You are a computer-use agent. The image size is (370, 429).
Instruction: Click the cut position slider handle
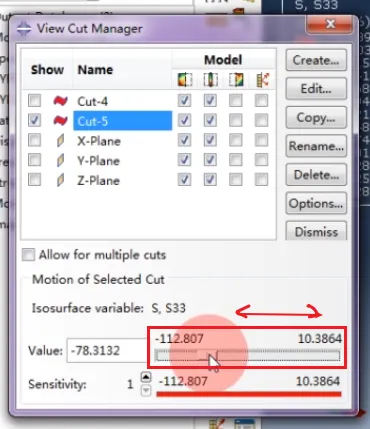(207, 356)
